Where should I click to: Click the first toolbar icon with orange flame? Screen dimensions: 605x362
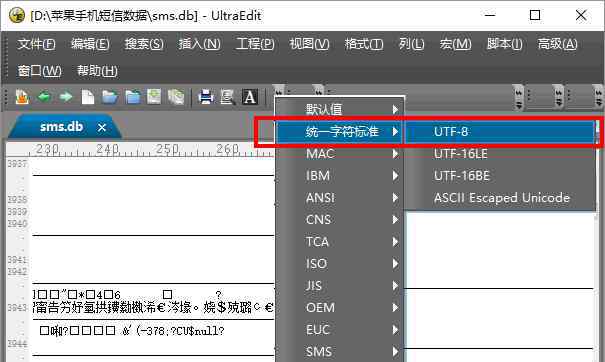coord(22,97)
